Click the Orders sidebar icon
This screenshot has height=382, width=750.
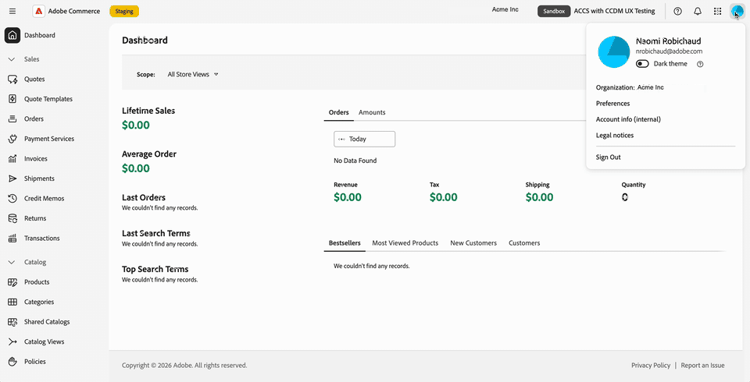(x=12, y=119)
